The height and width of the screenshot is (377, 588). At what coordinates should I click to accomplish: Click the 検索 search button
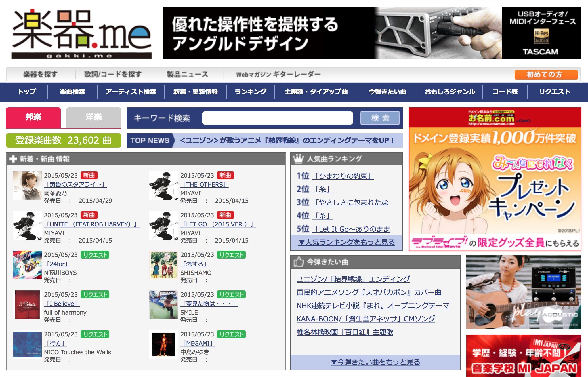tap(380, 118)
